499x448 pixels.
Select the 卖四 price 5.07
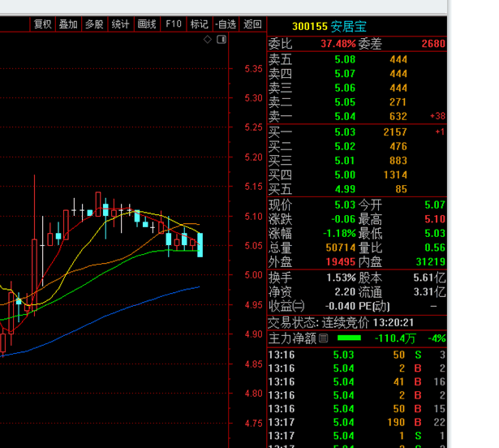345,74
